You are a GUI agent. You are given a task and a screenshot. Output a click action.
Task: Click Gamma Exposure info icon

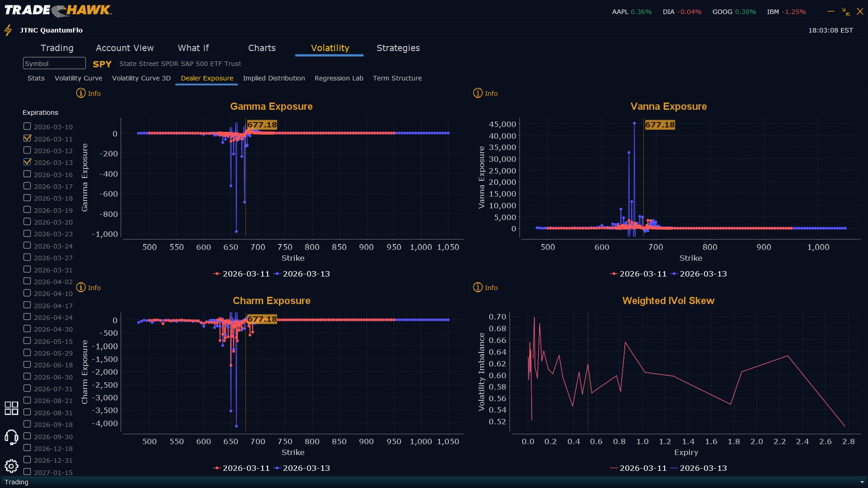81,93
